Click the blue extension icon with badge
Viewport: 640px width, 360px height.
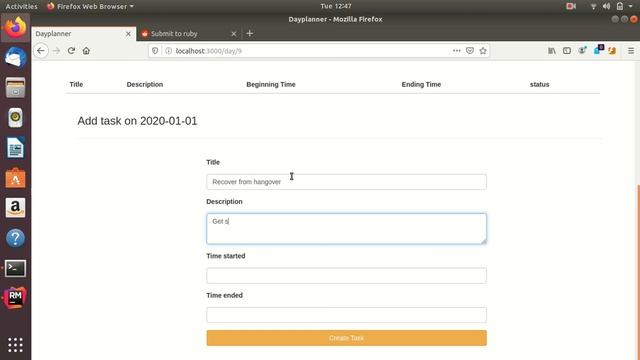click(598, 50)
